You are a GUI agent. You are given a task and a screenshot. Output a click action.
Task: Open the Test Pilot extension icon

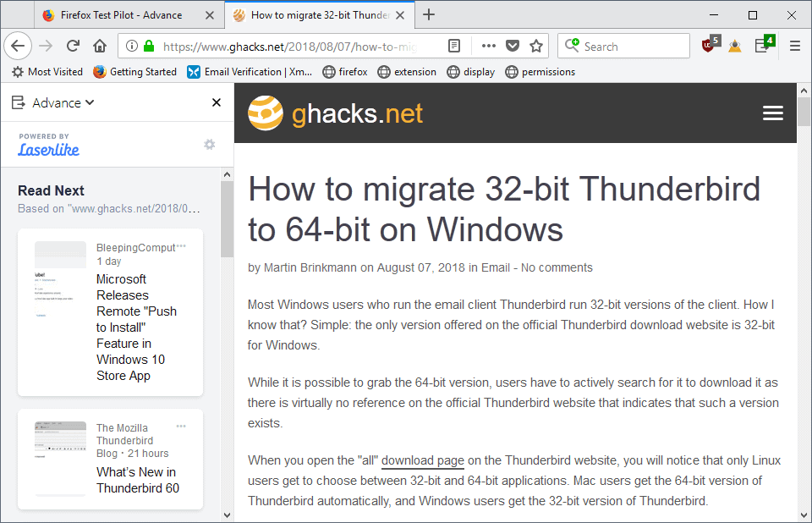(x=735, y=47)
